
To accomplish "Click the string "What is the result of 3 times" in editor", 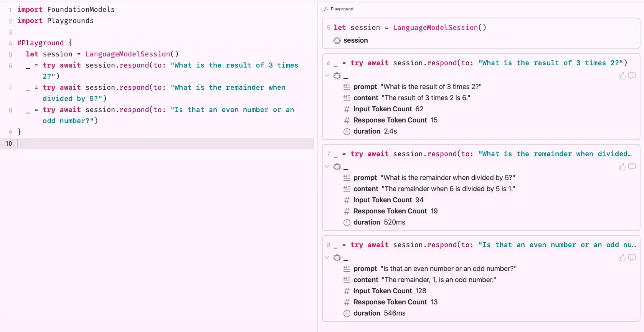I will point(234,65).
